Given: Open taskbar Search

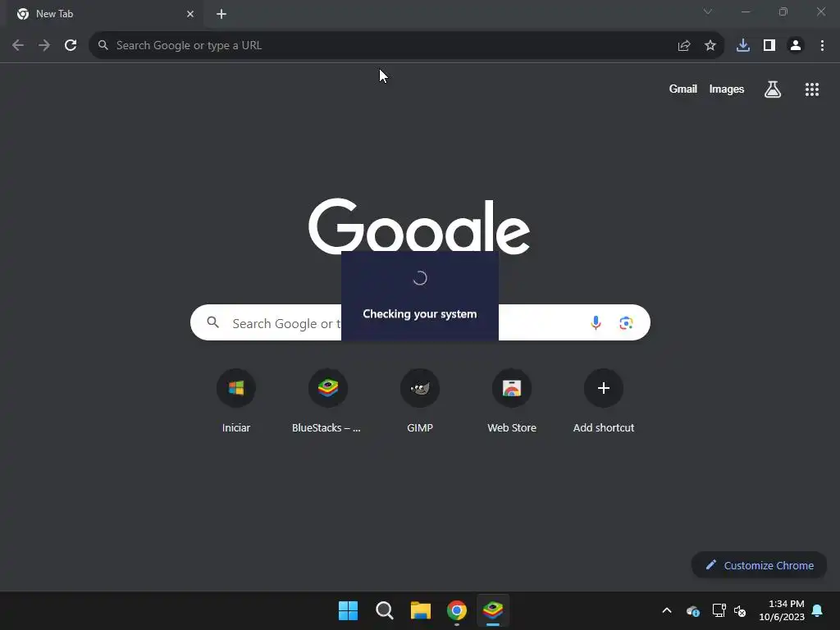Looking at the screenshot, I should (384, 610).
